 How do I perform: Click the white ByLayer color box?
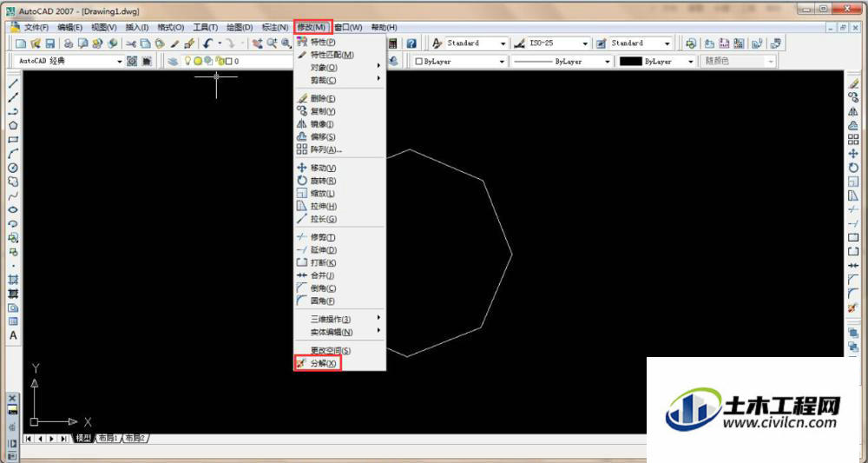[418, 62]
